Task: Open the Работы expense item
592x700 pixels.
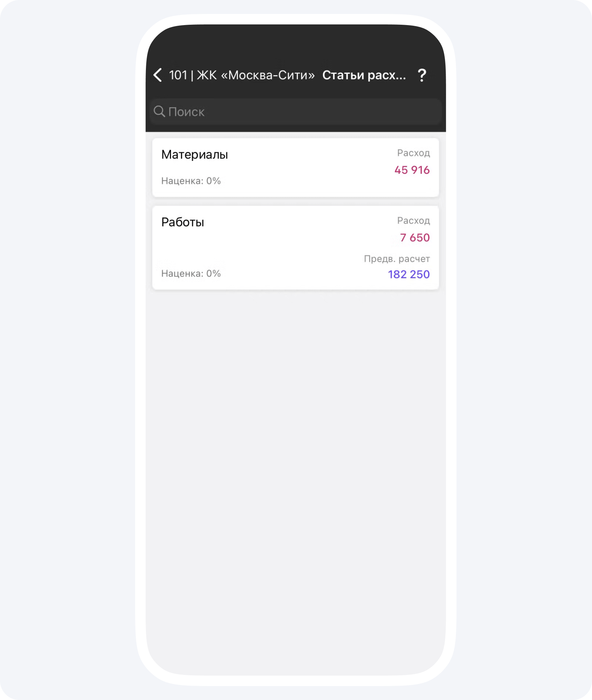Action: pos(182,222)
